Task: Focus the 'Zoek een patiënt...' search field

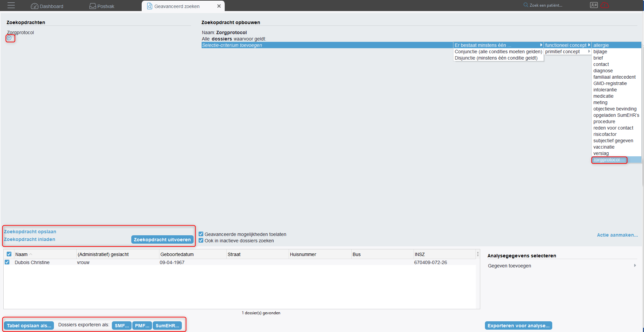Action: [x=546, y=5]
